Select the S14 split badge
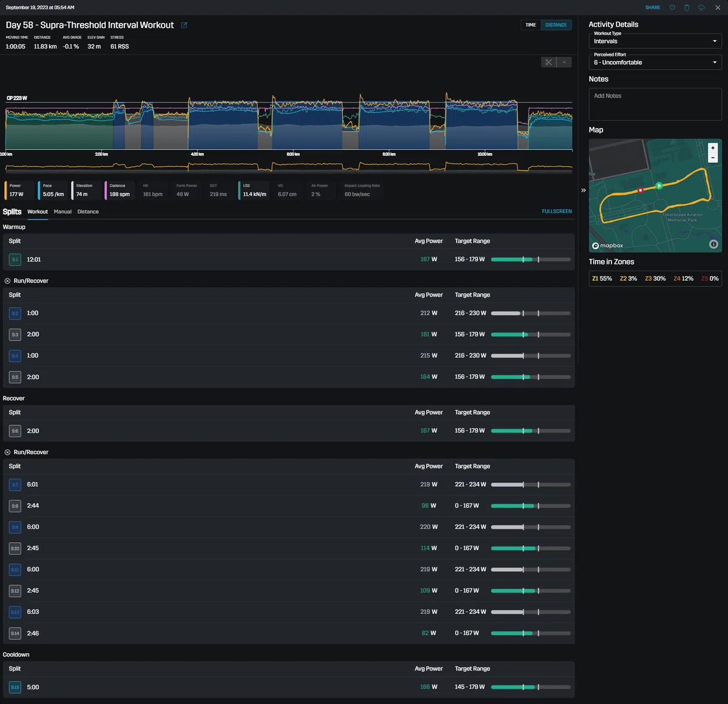 (x=15, y=633)
